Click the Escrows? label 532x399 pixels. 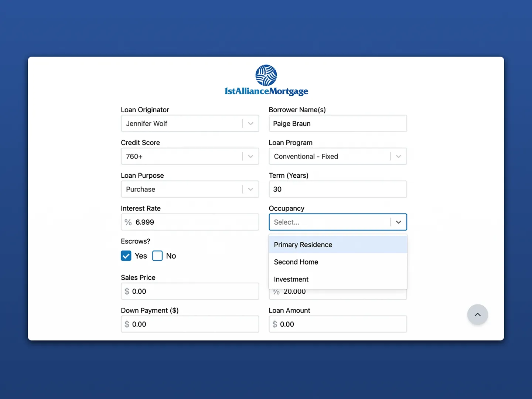pyautogui.click(x=136, y=241)
